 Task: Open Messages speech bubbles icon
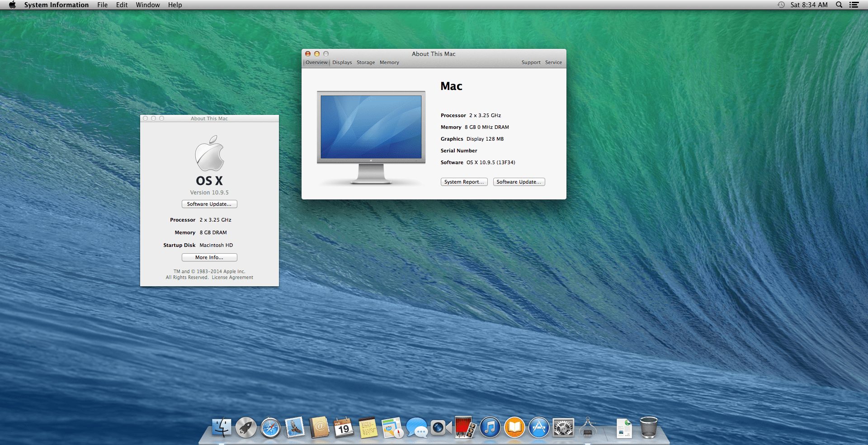coord(417,427)
